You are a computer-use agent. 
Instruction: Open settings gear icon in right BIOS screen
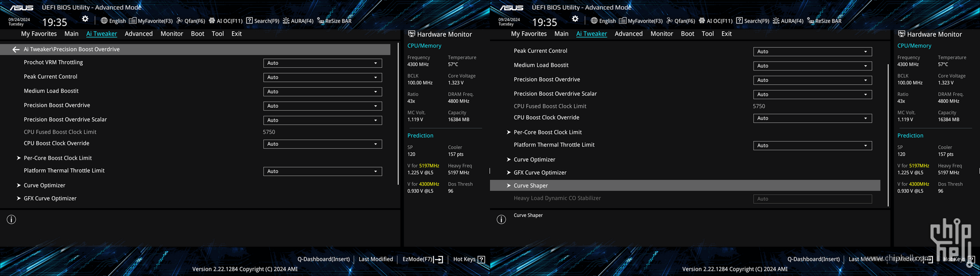pos(575,19)
